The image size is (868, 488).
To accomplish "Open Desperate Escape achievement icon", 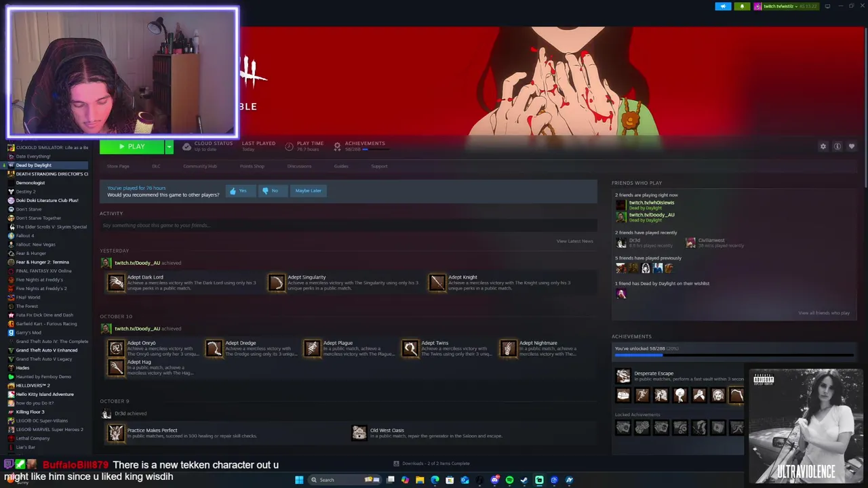I will point(623,376).
